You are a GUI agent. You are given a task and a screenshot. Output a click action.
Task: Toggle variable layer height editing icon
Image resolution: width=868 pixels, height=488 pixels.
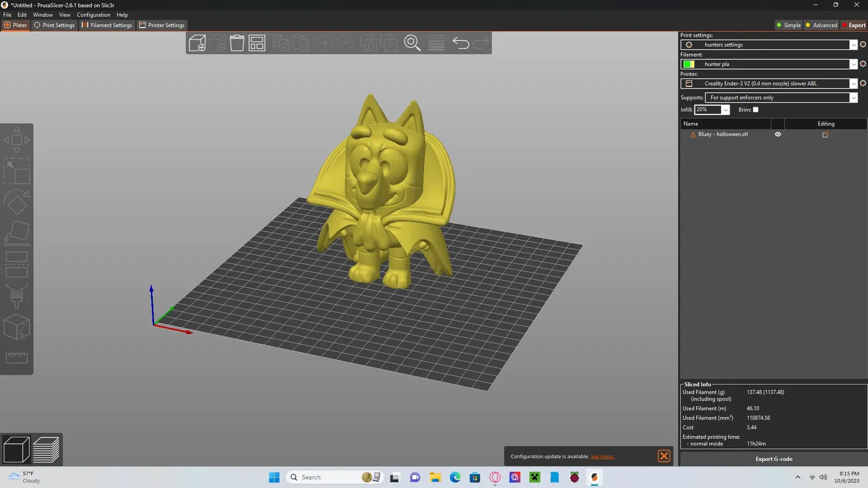click(436, 43)
